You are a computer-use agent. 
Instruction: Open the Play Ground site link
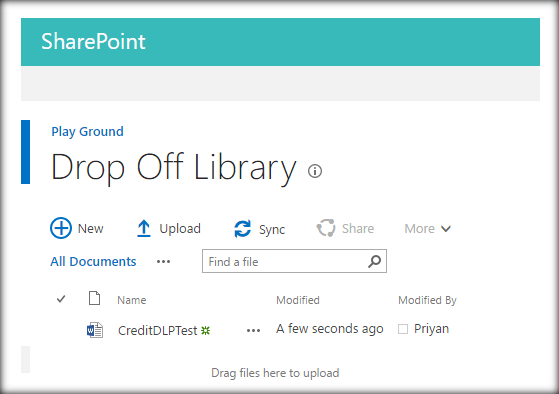87,132
